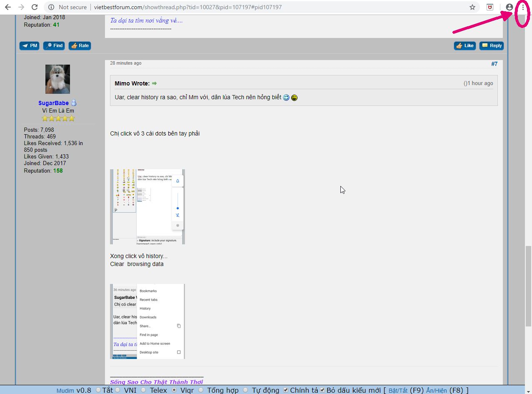Select the Tắt input method radio
The image size is (532, 394).
coord(98,390)
